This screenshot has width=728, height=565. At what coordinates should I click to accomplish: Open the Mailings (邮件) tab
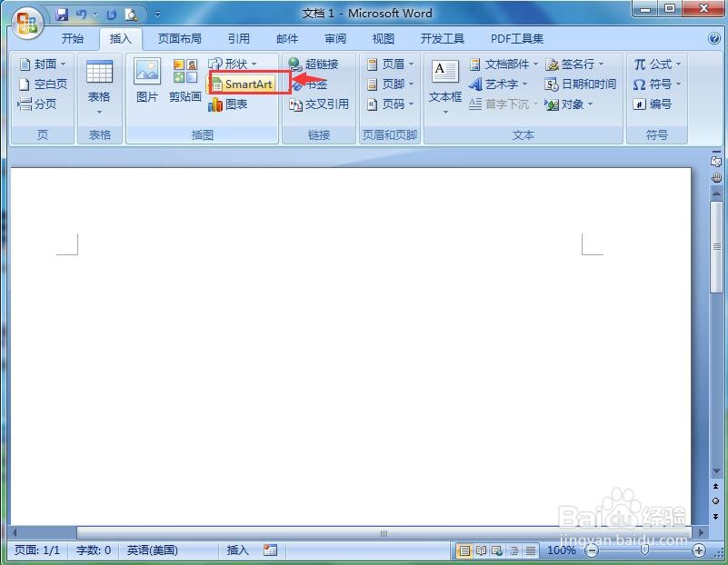pyautogui.click(x=287, y=38)
